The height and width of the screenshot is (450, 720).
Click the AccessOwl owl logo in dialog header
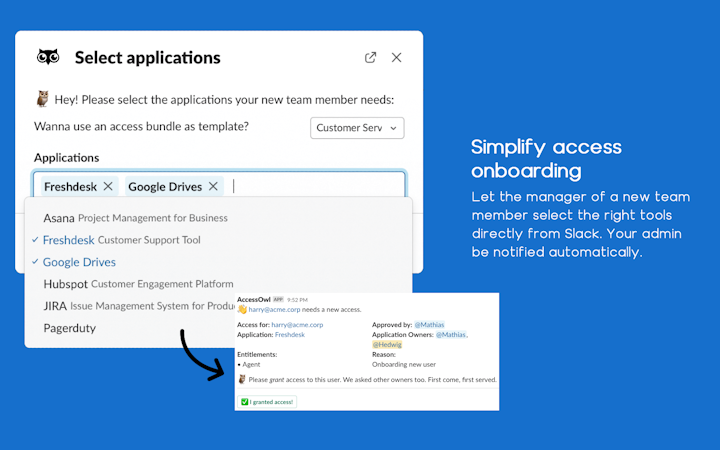[x=48, y=57]
